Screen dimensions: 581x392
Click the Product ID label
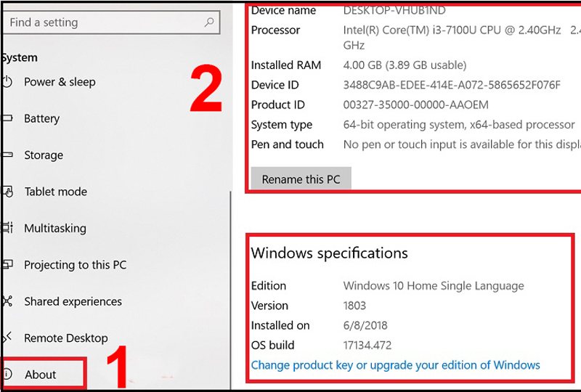pos(278,105)
